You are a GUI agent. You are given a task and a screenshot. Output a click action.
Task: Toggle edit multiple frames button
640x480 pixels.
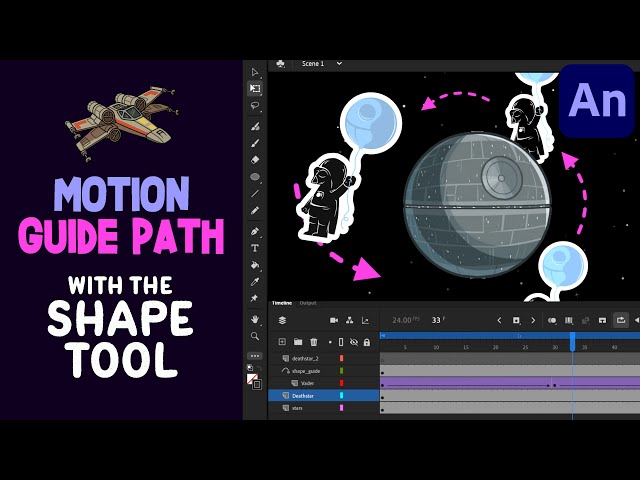point(569,320)
